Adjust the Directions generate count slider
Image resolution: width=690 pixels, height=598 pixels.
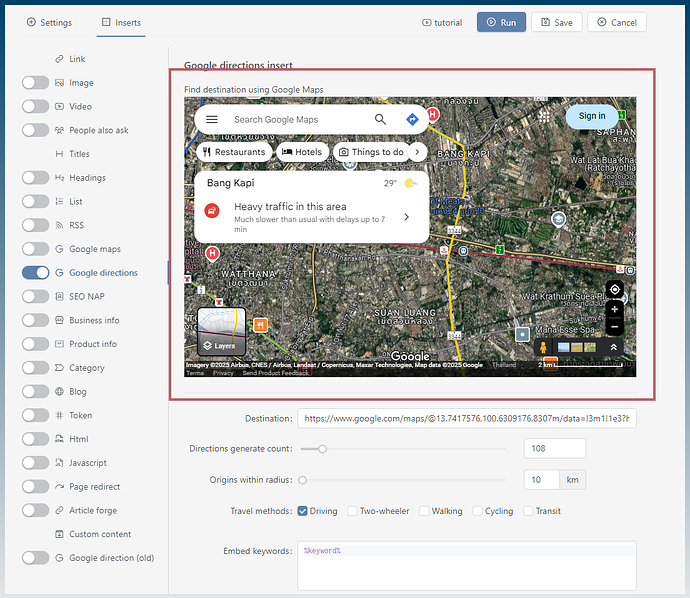[323, 449]
